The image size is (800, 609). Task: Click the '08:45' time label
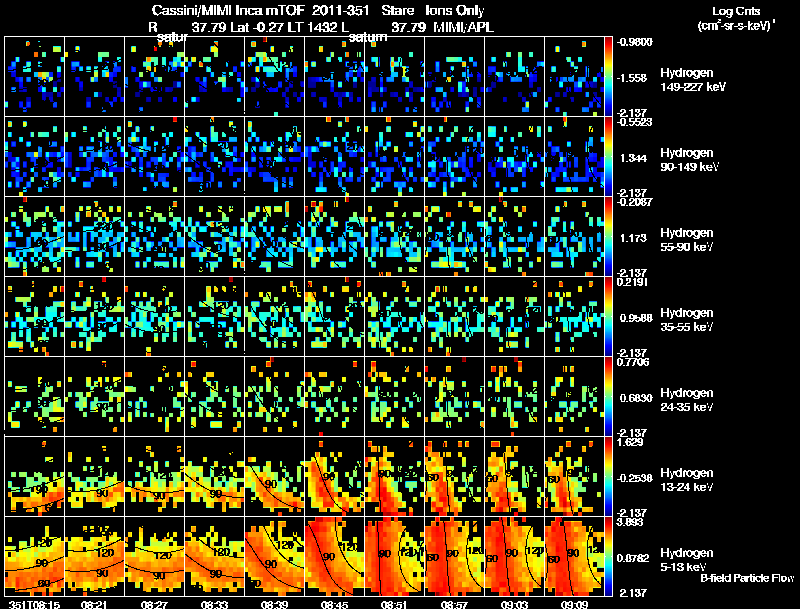[x=334, y=604]
